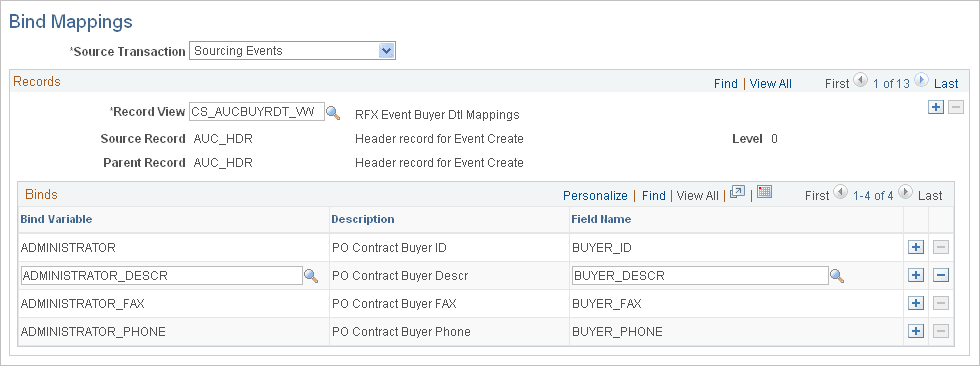Show previous rows arrow in Binds grid
Screen dimensions: 980x366
pyautogui.click(x=841, y=193)
